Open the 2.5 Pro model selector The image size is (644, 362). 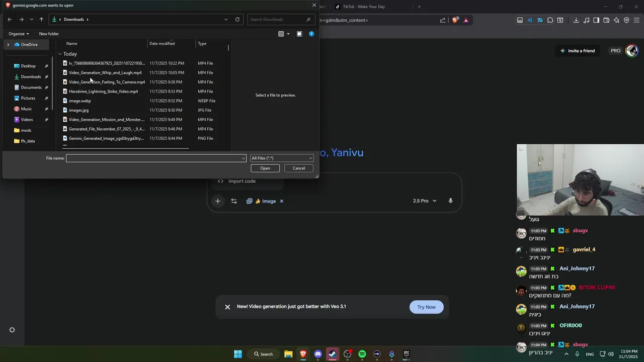click(425, 201)
